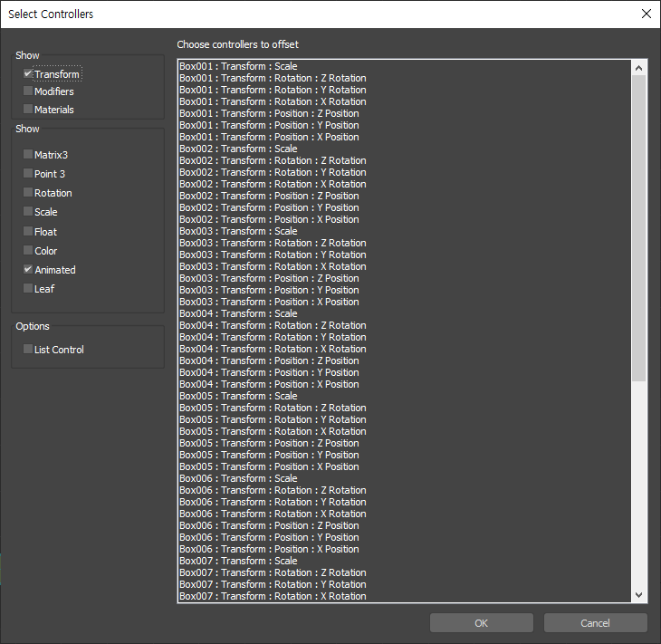661x644 pixels.
Task: Click the scrollbar up arrow
Action: click(x=638, y=68)
